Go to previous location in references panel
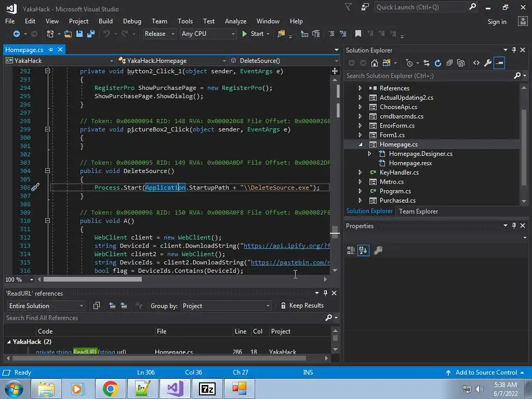Viewport: 532px width, 399px height. tap(112, 305)
